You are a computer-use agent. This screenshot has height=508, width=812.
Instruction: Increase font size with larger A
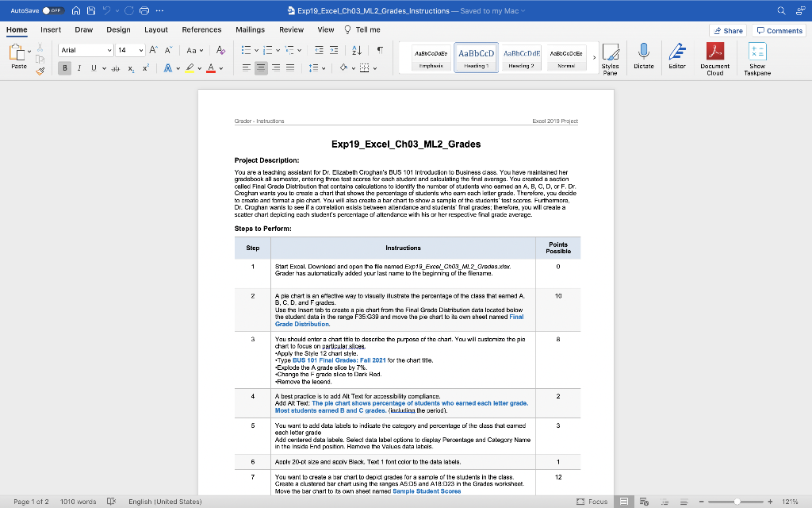click(x=153, y=50)
